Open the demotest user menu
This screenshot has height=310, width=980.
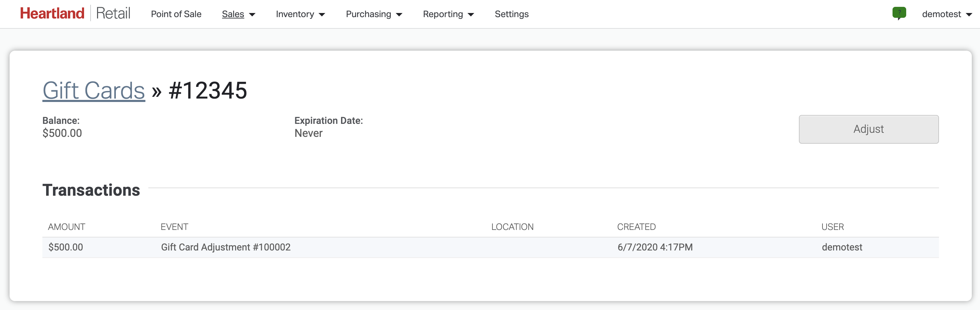947,14
